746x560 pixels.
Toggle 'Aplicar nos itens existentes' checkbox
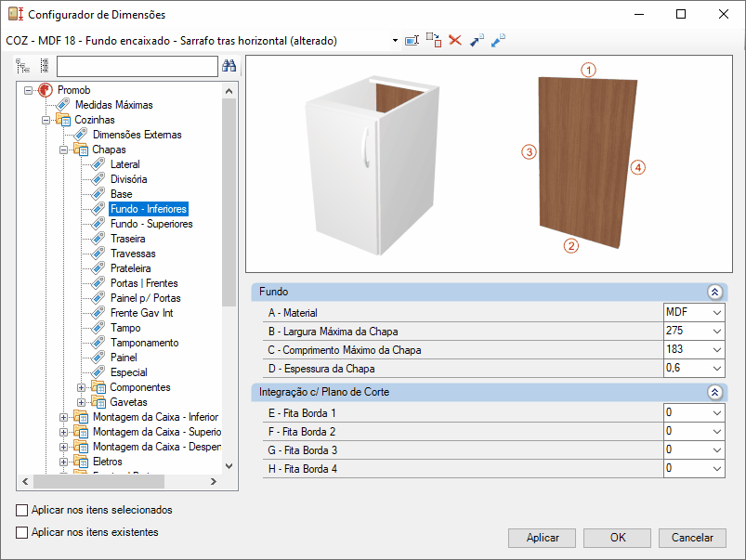22,532
